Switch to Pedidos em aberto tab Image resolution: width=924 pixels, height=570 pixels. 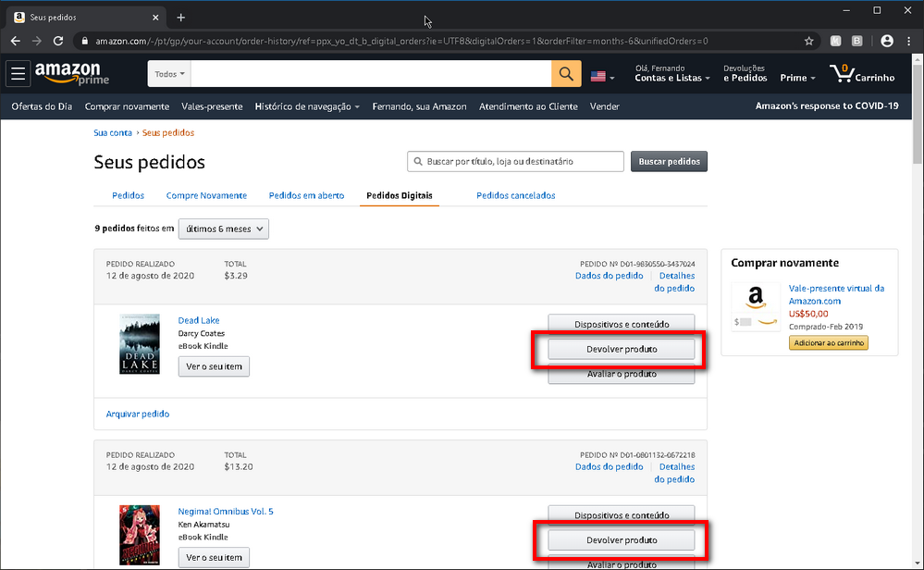point(306,195)
